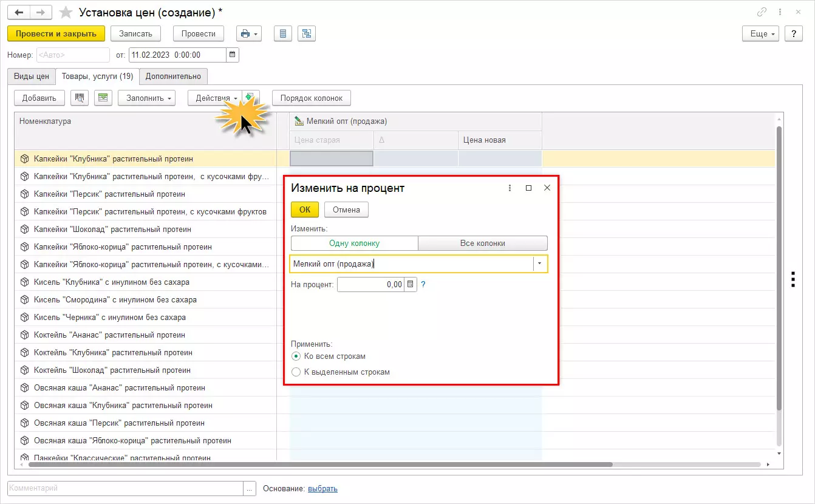Select the Ко всем строкам radio button

coord(296,356)
